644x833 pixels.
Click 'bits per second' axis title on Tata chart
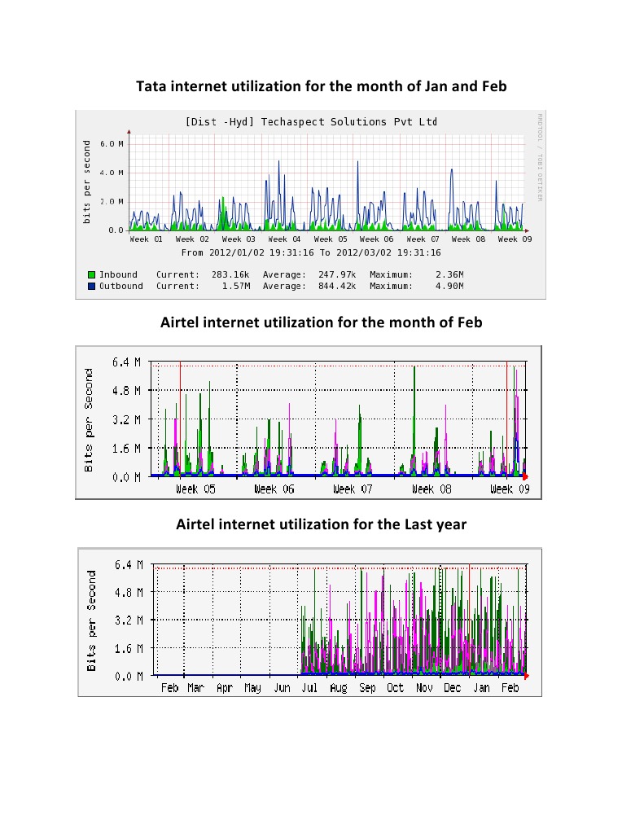click(86, 182)
